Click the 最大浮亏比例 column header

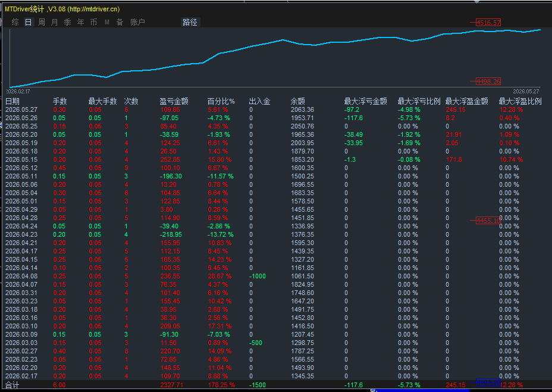point(419,102)
